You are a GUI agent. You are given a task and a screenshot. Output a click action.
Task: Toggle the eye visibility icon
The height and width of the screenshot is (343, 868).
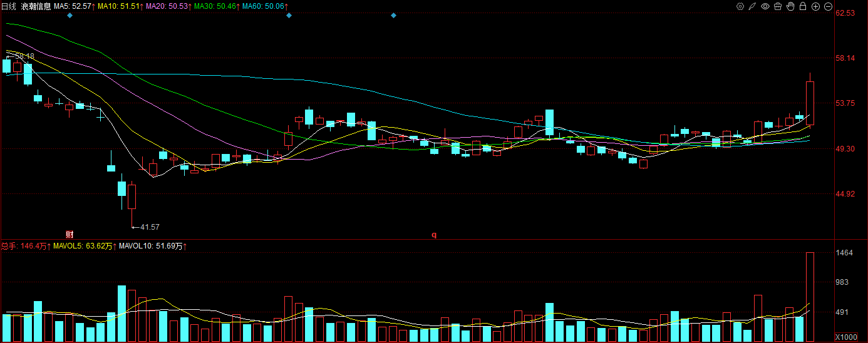(765, 6)
